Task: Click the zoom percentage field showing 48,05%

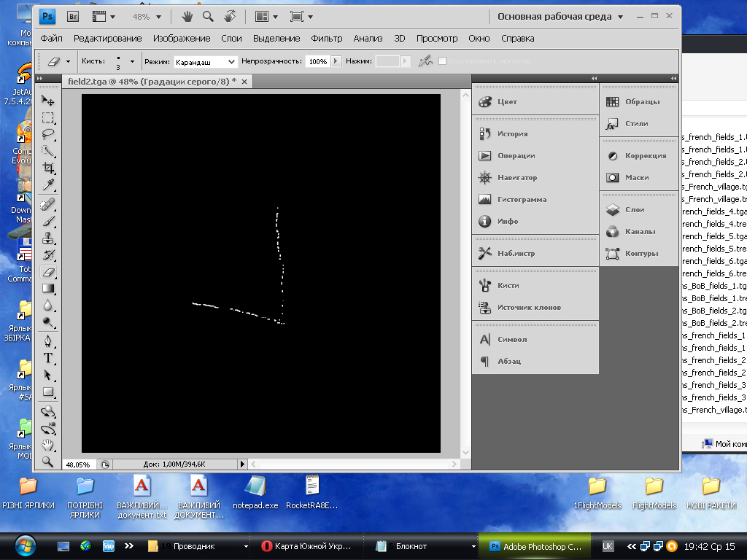Action: tap(78, 464)
